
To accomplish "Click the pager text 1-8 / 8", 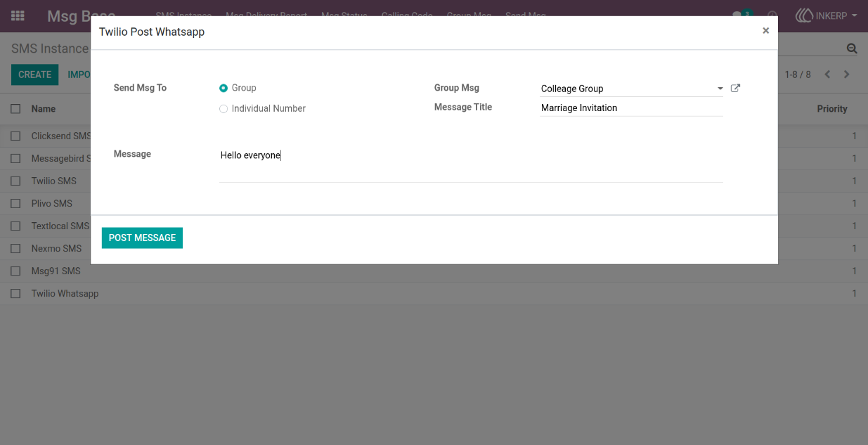I will [798, 75].
